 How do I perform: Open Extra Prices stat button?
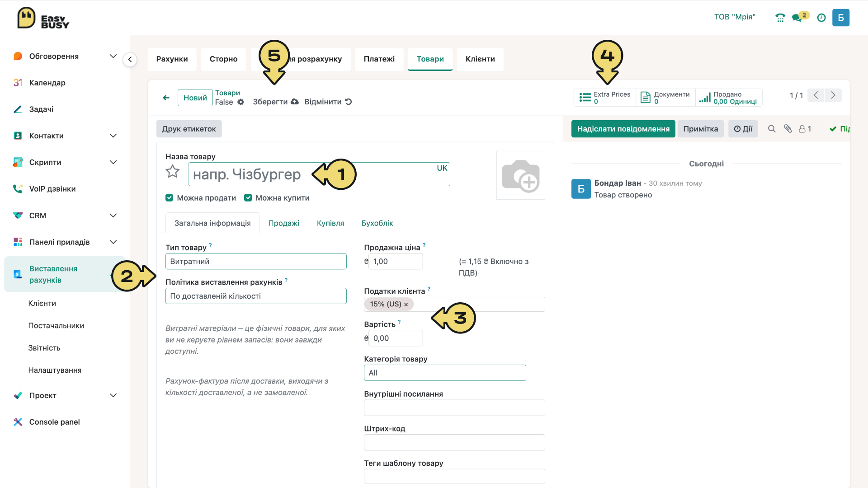pos(605,98)
